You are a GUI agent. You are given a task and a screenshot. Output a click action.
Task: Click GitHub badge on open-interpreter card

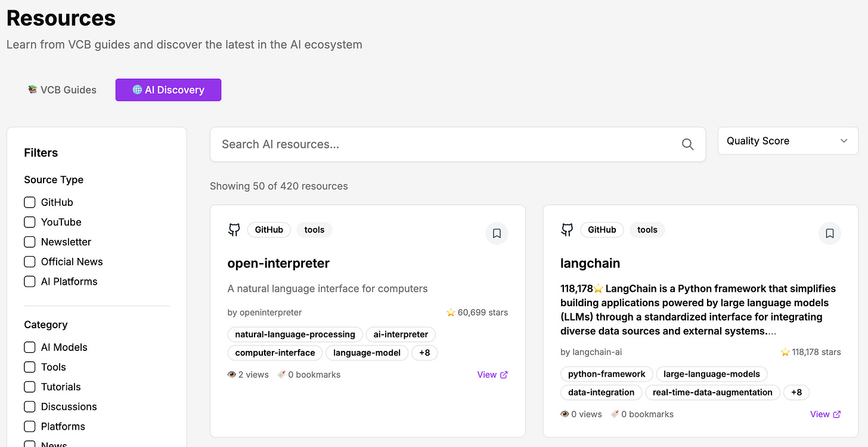[x=269, y=230]
